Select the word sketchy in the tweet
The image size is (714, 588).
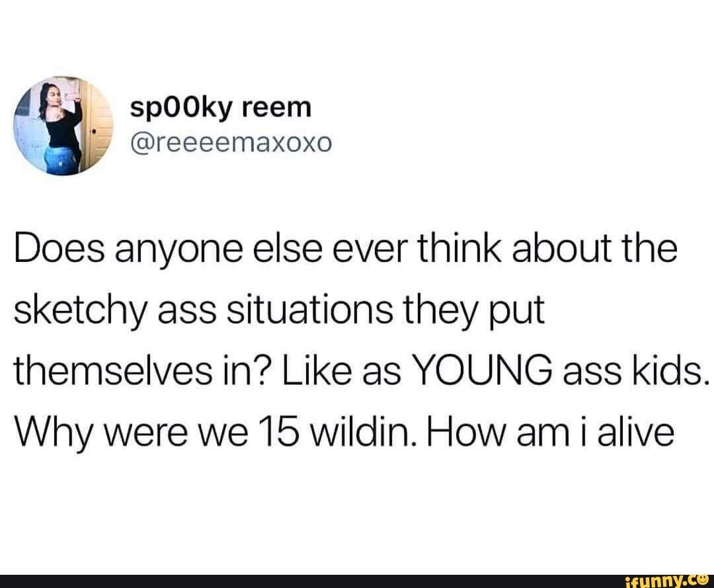[x=81, y=313]
